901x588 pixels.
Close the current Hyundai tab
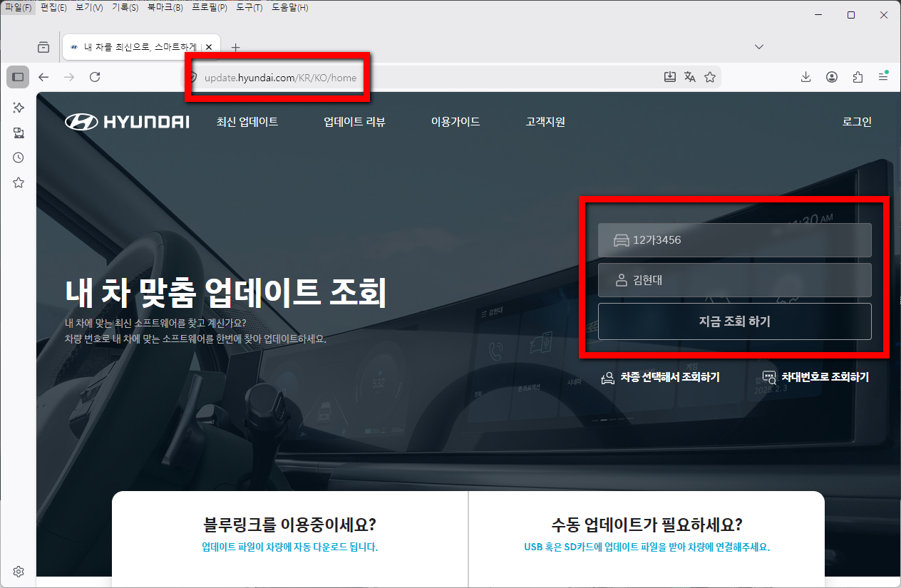pyautogui.click(x=209, y=47)
